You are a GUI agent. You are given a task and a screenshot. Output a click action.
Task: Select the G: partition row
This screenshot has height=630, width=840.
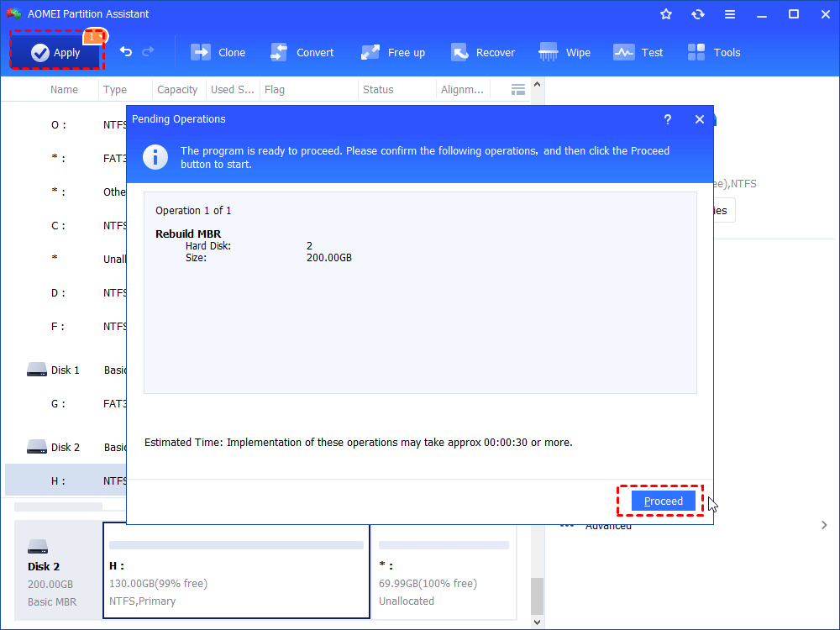tap(66, 403)
